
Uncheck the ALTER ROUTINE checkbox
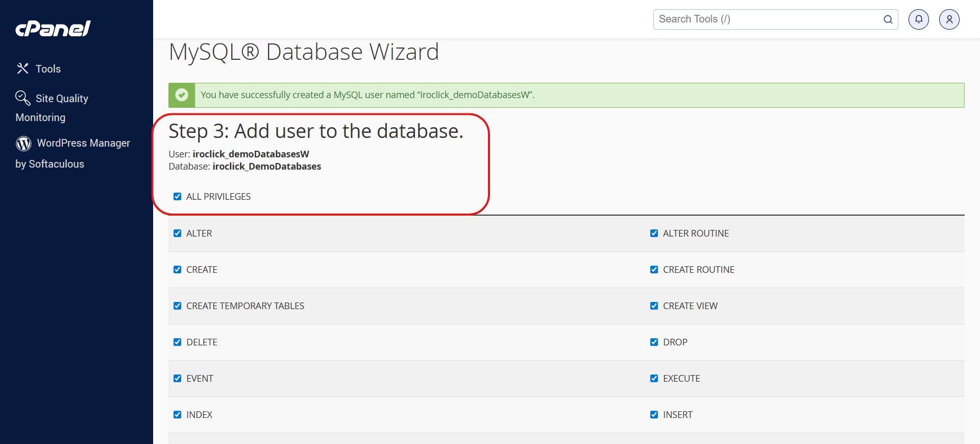click(654, 233)
